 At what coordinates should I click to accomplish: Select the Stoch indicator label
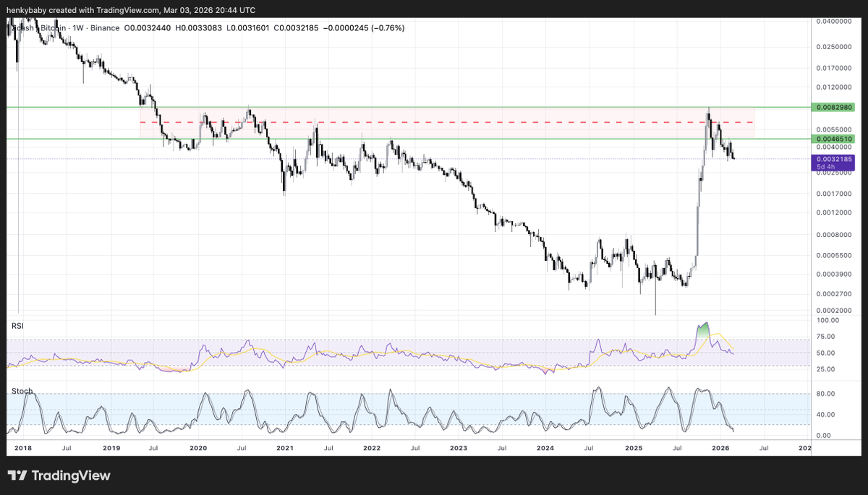click(x=22, y=391)
